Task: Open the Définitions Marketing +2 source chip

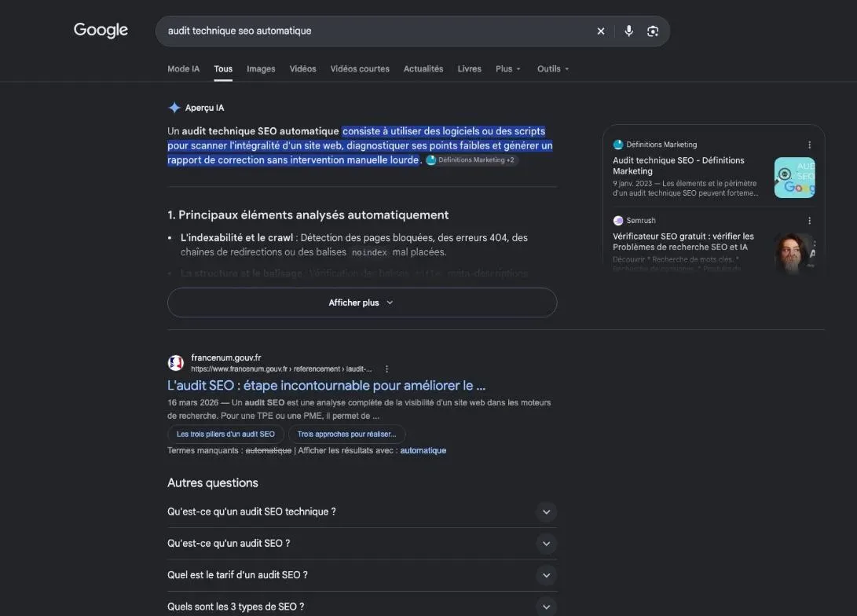Action: (471, 160)
